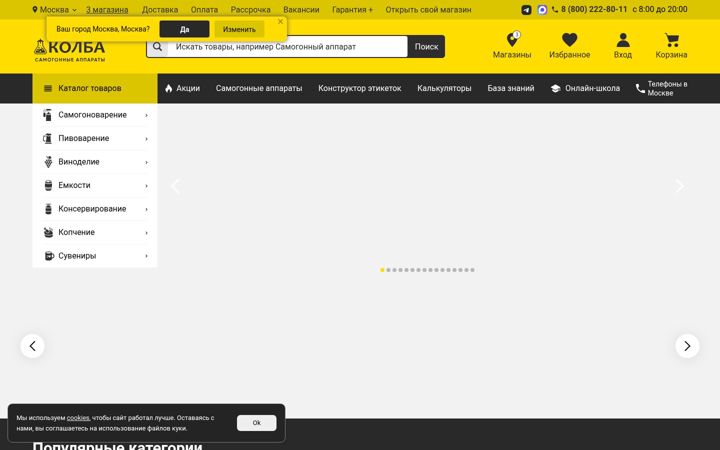Click the Копчение category icon
This screenshot has height=450, width=720.
coord(48,232)
